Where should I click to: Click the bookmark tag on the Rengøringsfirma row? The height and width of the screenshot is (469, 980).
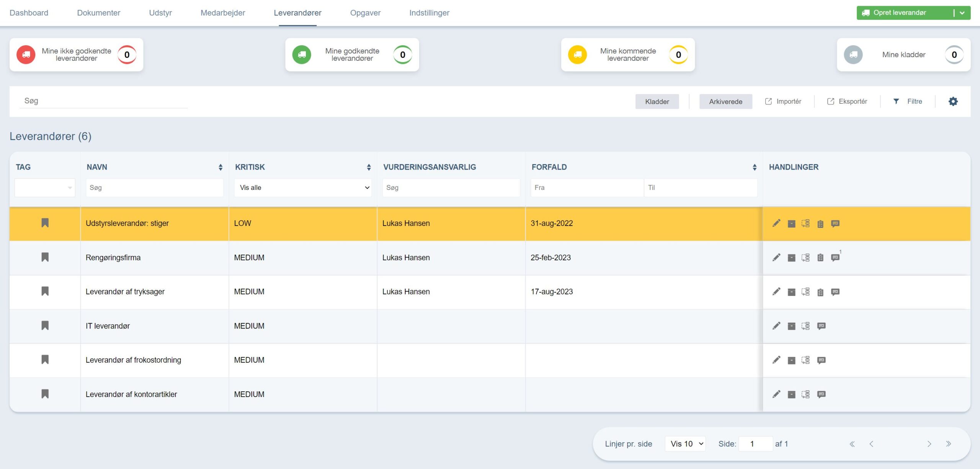(x=45, y=257)
